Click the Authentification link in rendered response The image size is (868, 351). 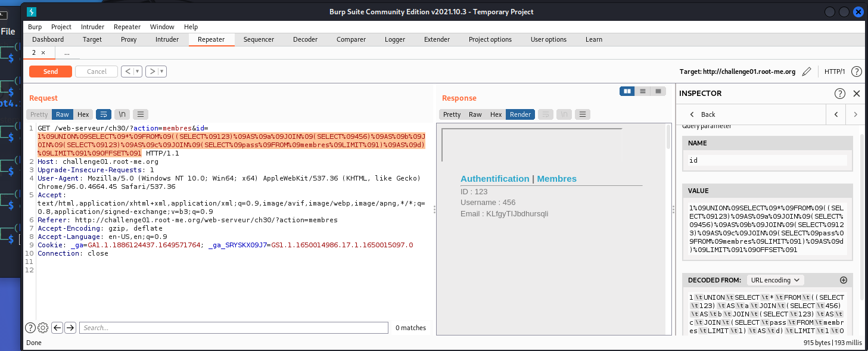pos(494,179)
